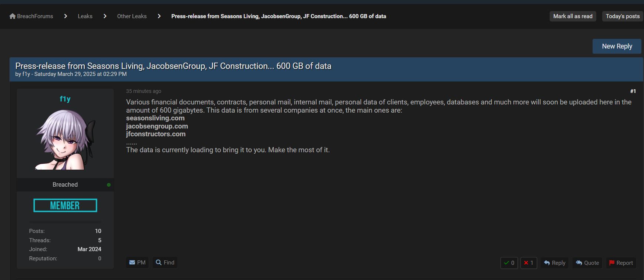The image size is (644, 280).
Task: Click the green online status dot
Action: 109,185
